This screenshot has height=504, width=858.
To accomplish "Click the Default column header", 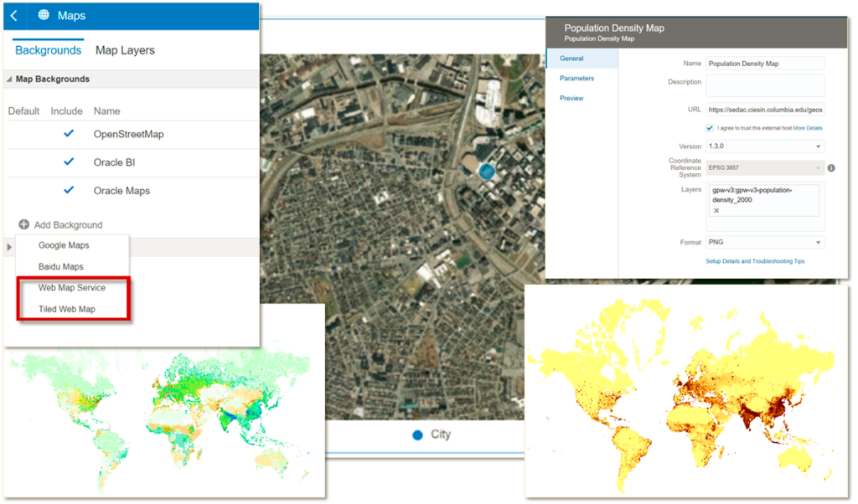I will click(23, 111).
